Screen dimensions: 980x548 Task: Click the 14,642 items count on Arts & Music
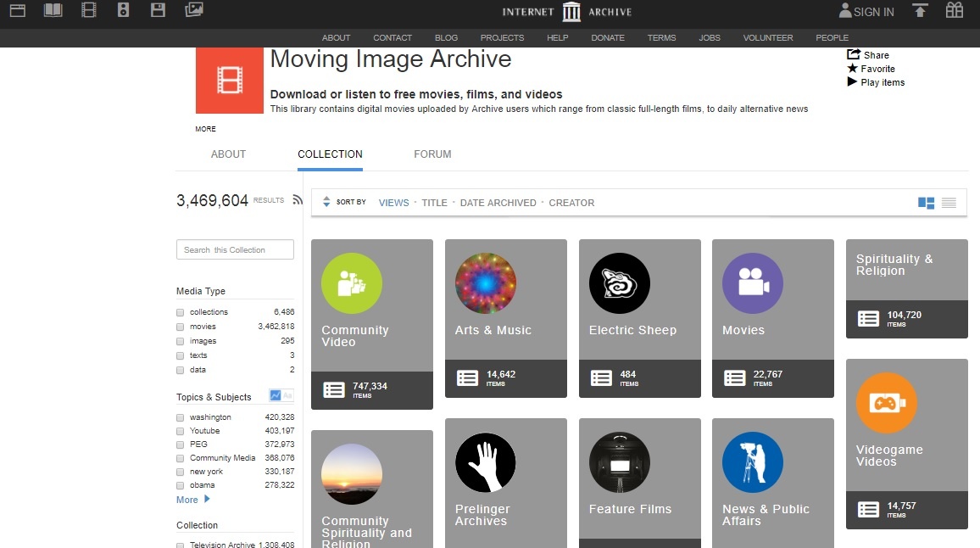pyautogui.click(x=501, y=377)
